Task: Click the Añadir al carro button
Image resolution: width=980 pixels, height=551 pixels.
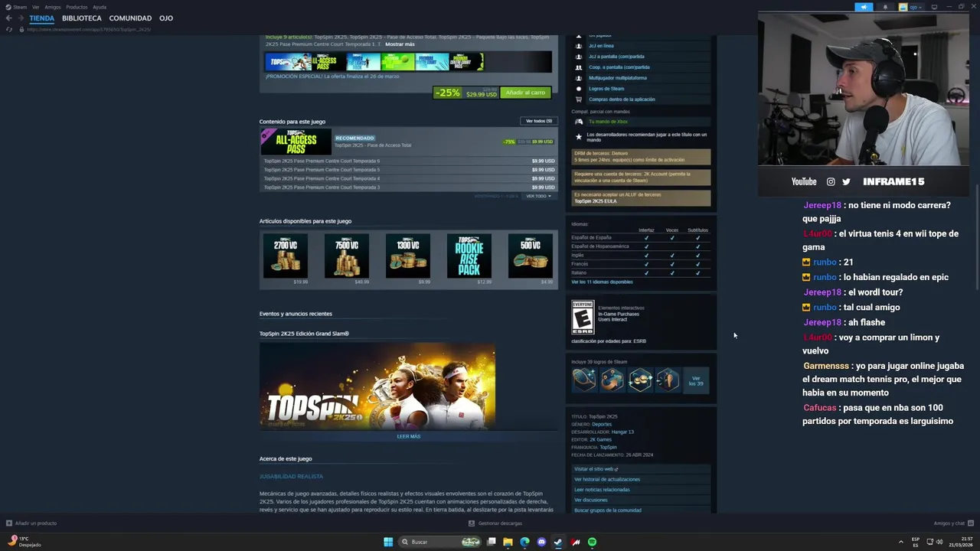Action: pos(525,93)
